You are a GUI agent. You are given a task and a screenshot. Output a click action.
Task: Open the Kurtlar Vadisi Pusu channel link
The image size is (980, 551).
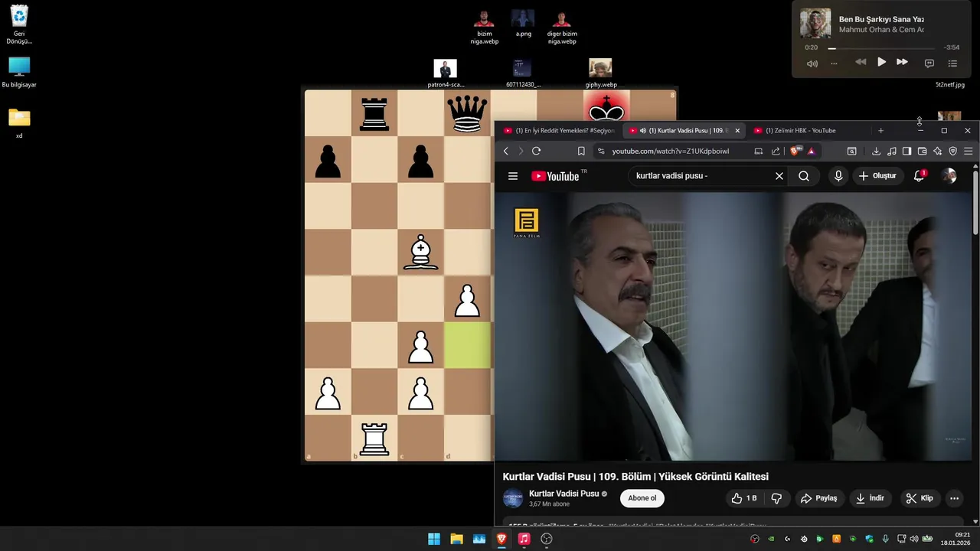563,494
